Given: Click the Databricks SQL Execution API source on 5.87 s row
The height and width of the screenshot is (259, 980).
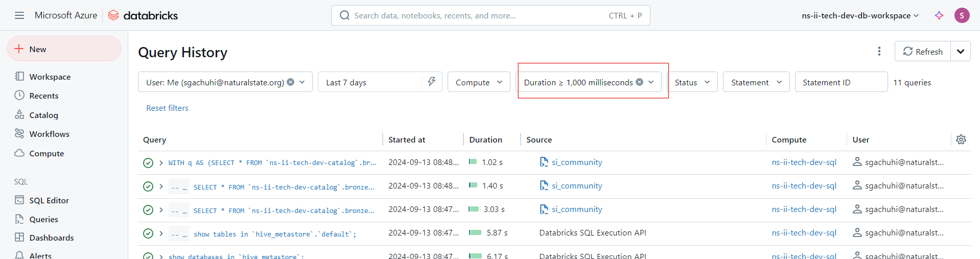Looking at the screenshot, I should click(x=593, y=232).
